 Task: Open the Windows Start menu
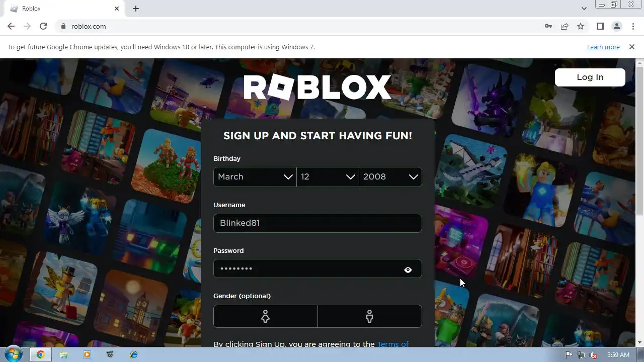[x=14, y=354]
